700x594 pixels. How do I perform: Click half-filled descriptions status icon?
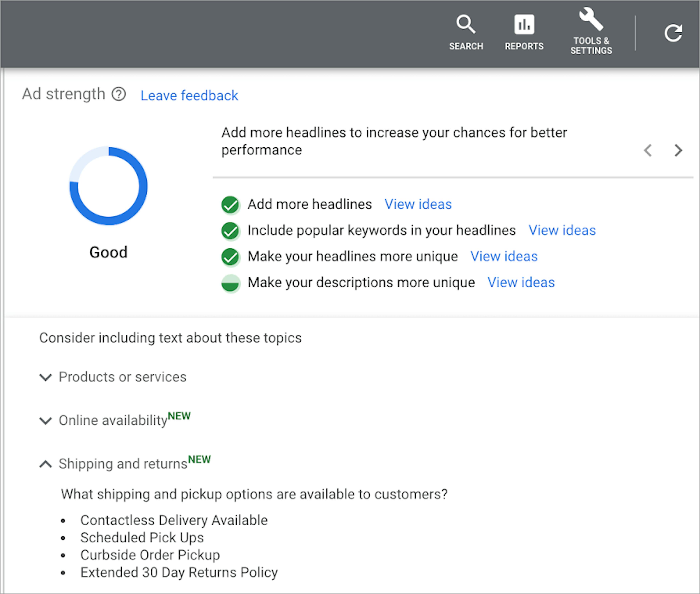pos(231,283)
